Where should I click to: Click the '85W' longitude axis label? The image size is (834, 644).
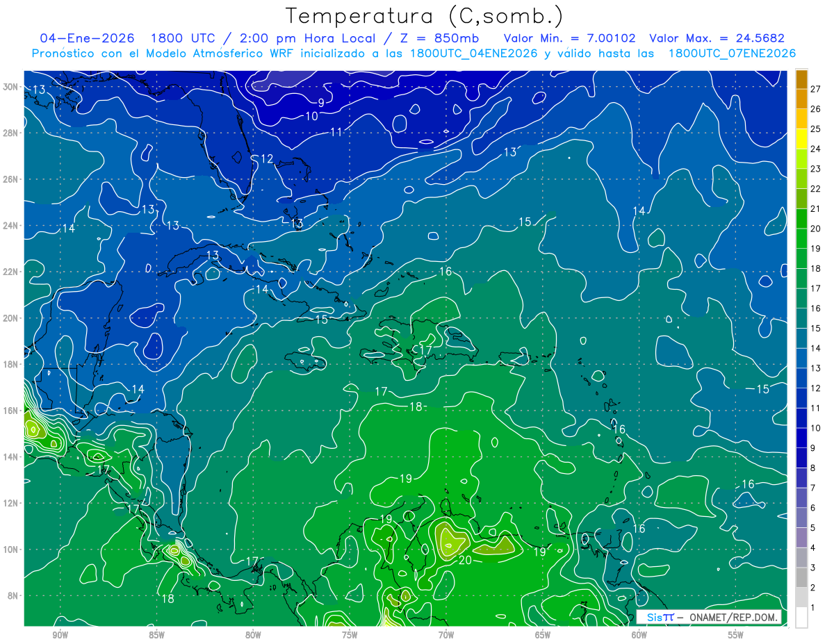[x=156, y=635]
